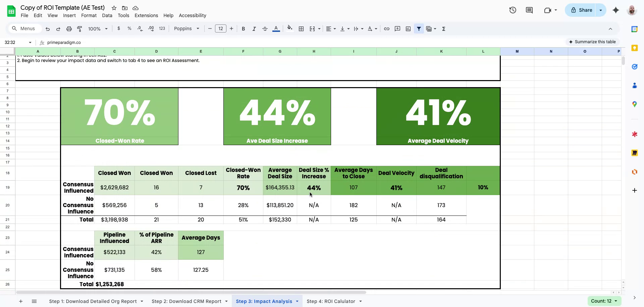Select the paint format roller
This screenshot has height=307, width=644.
[x=79, y=29]
